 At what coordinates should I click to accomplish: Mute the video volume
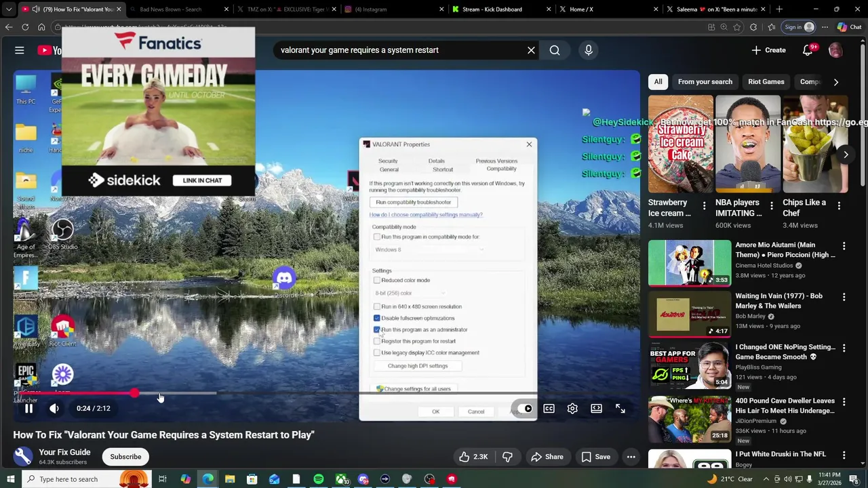(54, 409)
